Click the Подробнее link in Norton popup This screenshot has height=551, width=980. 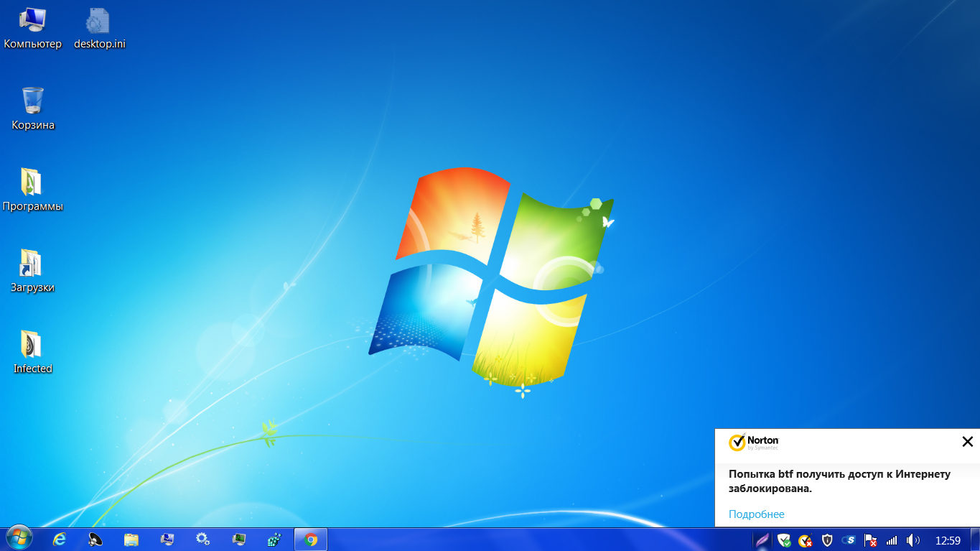757,514
